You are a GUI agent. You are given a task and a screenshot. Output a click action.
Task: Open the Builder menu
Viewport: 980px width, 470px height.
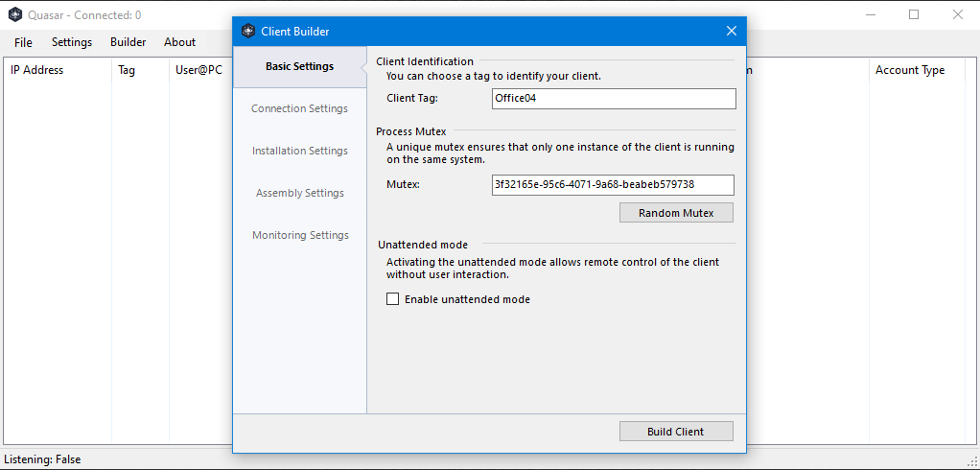coord(128,42)
